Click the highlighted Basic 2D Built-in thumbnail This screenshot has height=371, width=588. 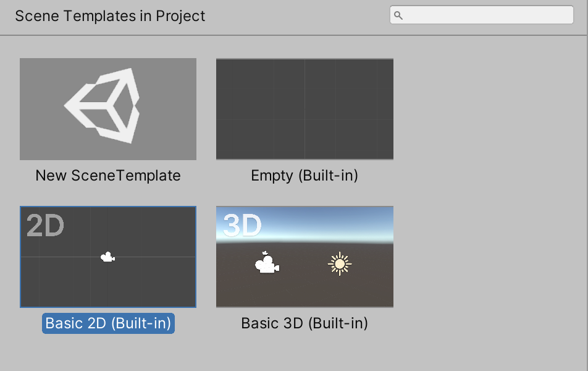pos(108,256)
